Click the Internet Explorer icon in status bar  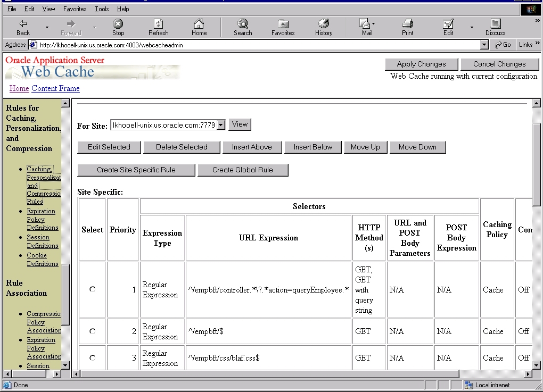(7, 385)
